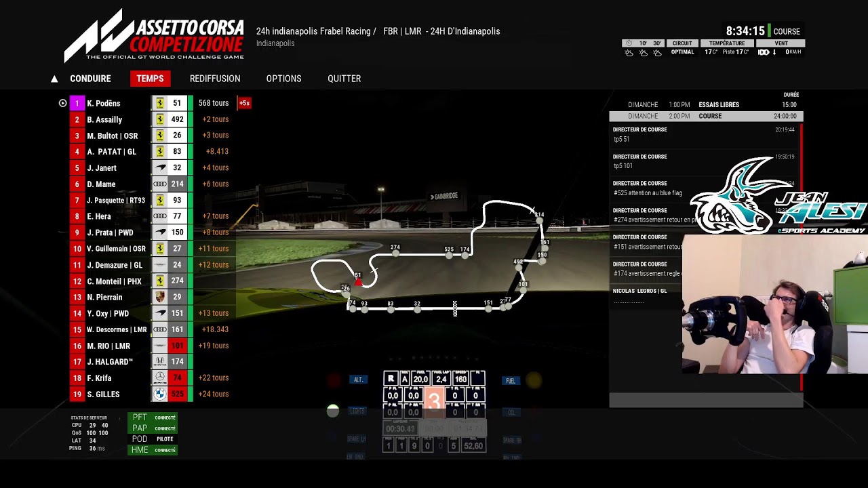Click the BMW logo in S. GILLES row
Image resolution: width=868 pixels, height=488 pixels.
[x=159, y=394]
